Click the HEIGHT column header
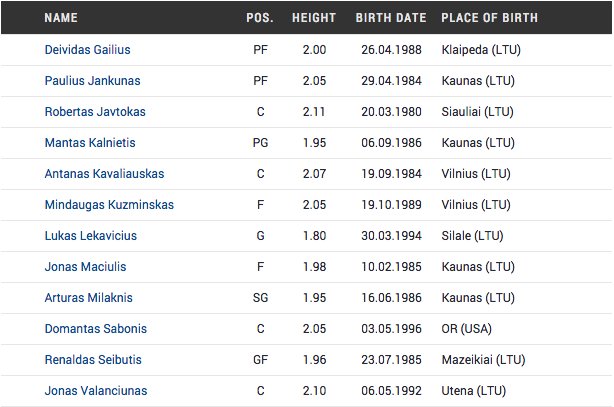 (314, 18)
